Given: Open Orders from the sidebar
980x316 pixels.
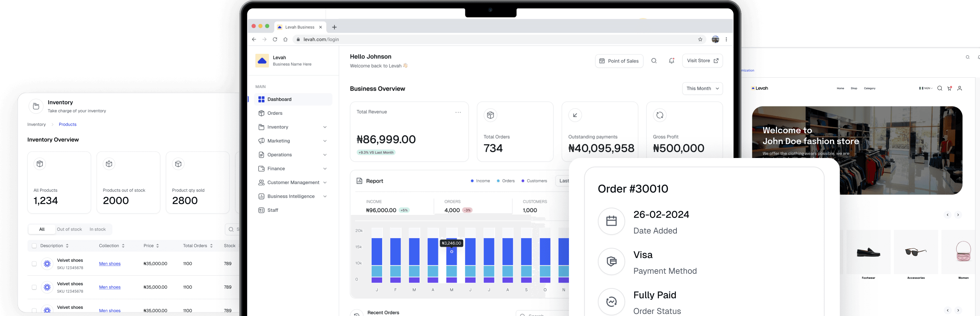Looking at the screenshot, I should point(275,113).
